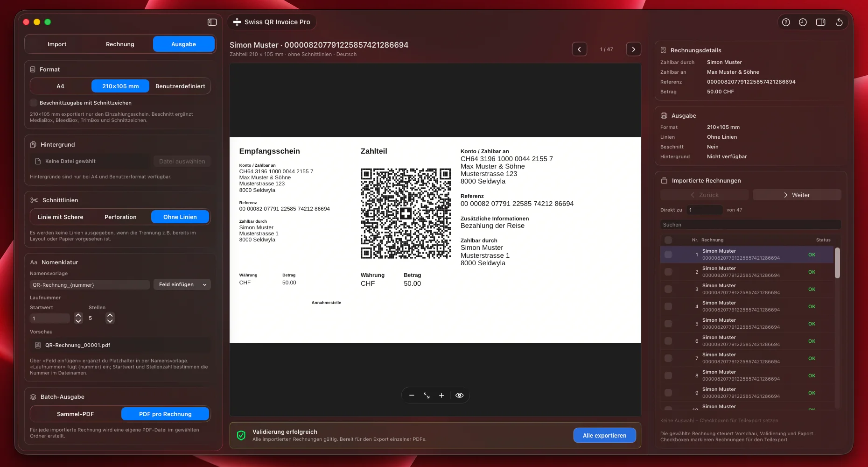Screen dimensions: 868x467
Task: Fit preview with the expand arrows icon
Action: tap(427, 395)
